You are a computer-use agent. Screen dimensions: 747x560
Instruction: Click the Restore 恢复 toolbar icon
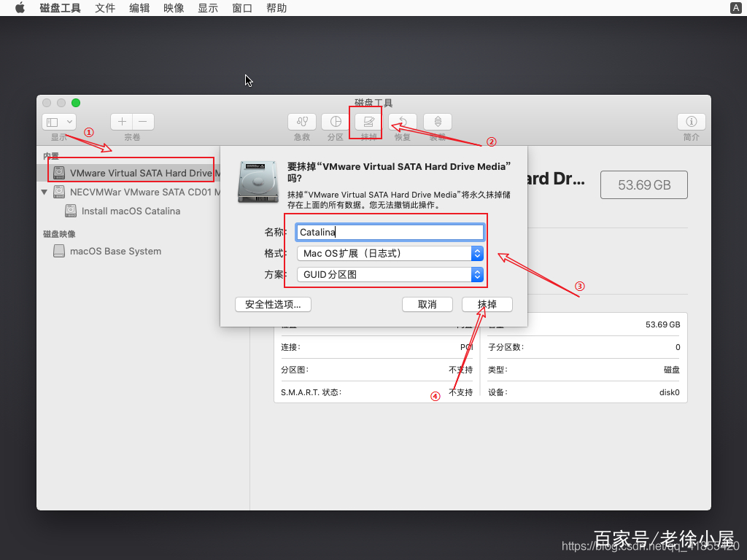click(x=403, y=122)
